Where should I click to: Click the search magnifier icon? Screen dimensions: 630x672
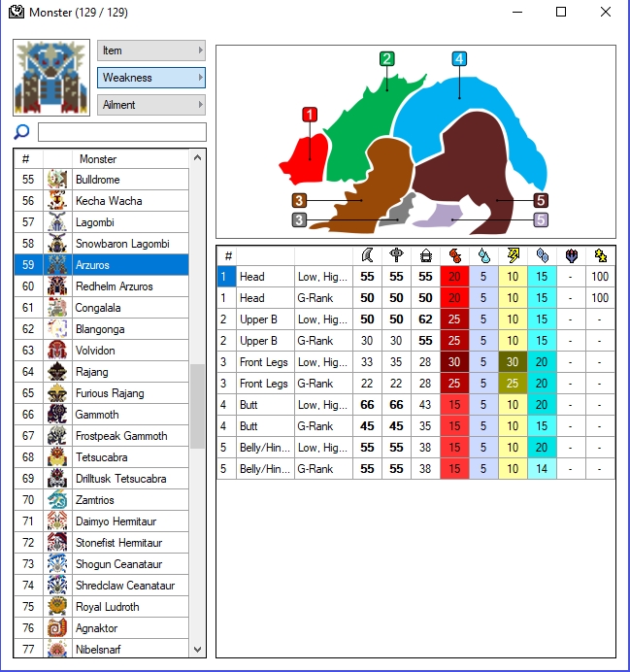pyautogui.click(x=21, y=132)
